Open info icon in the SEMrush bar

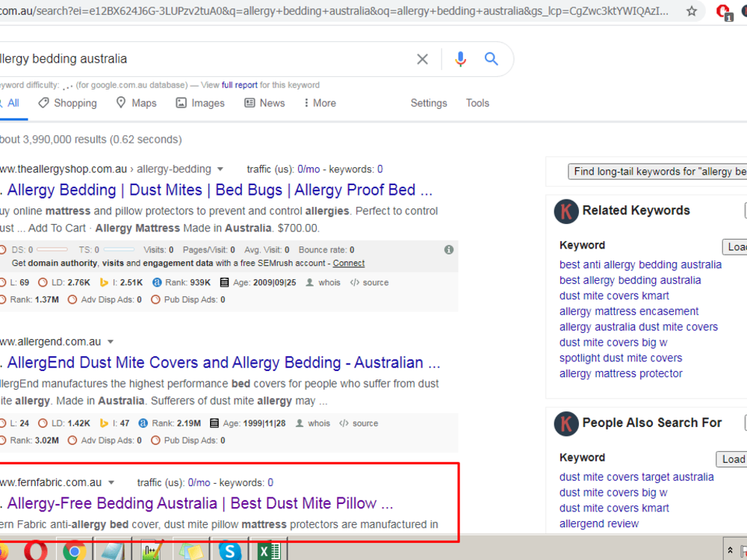click(x=449, y=249)
